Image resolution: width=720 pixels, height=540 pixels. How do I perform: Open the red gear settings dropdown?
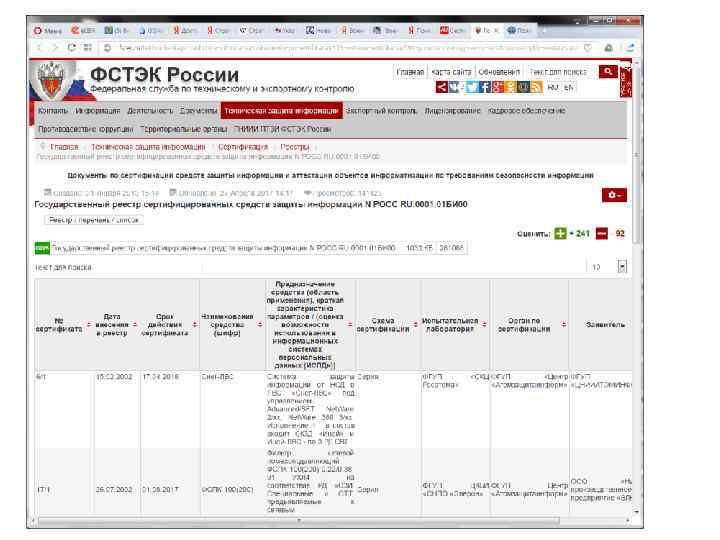pyautogui.click(x=614, y=195)
